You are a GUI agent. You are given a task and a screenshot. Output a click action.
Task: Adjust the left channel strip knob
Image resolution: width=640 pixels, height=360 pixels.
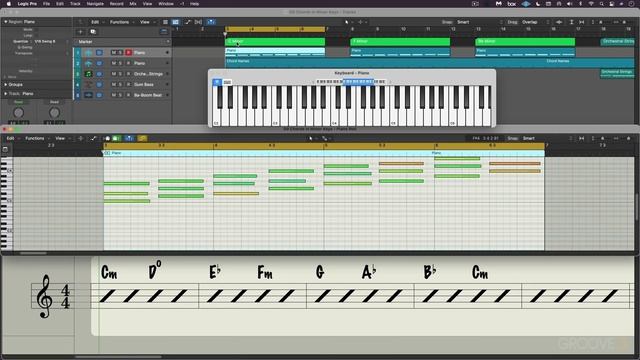click(18, 113)
